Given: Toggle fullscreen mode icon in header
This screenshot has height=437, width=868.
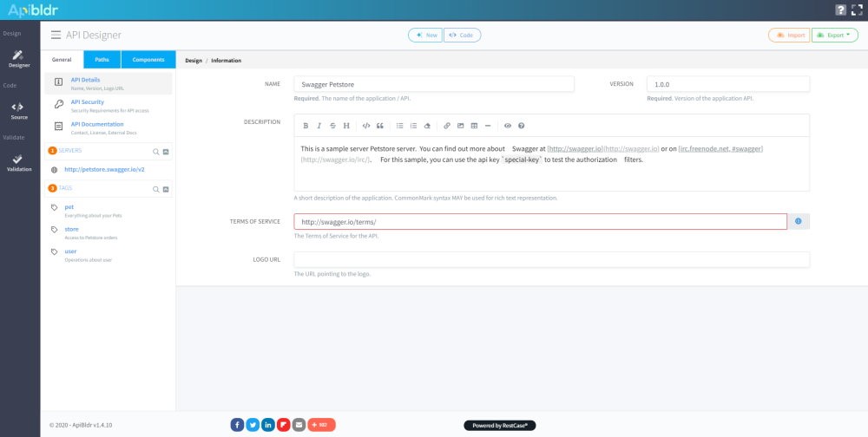Looking at the screenshot, I should (x=857, y=10).
